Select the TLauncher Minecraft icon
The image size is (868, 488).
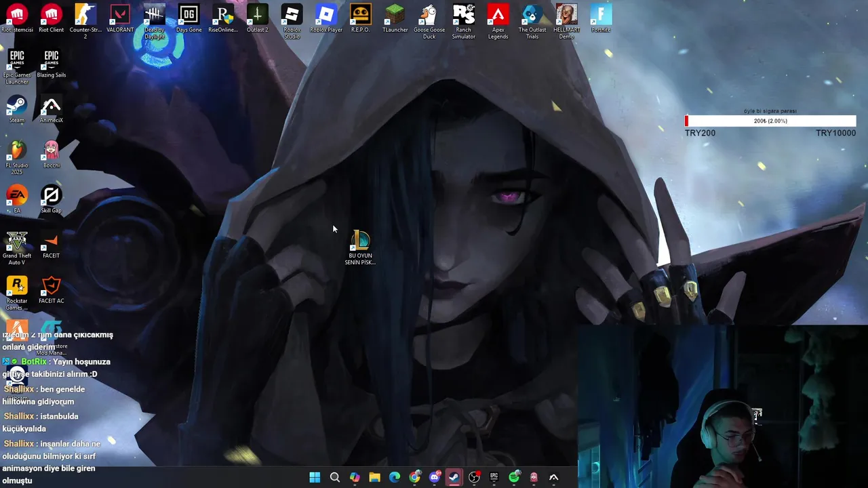point(395,19)
